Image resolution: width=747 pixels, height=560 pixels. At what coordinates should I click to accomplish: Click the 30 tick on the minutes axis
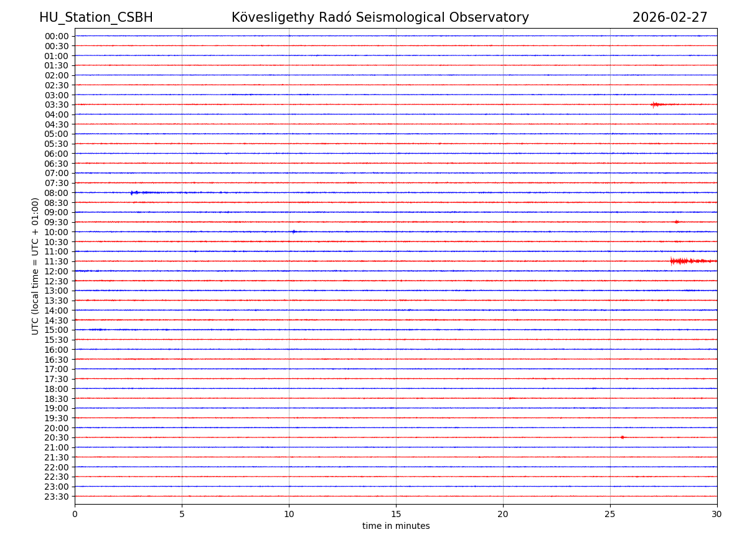[717, 515]
